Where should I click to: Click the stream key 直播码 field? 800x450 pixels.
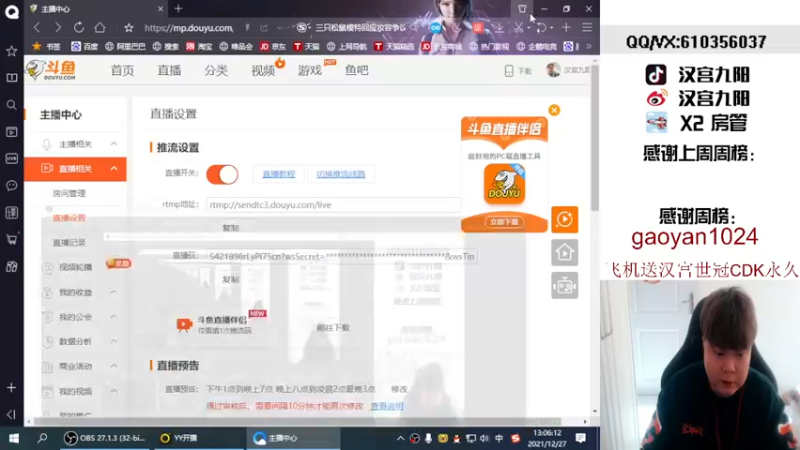point(341,257)
